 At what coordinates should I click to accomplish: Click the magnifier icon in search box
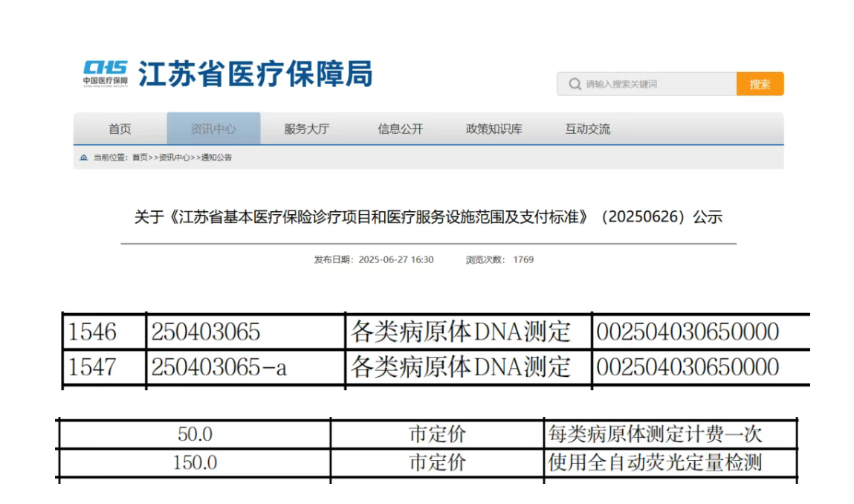click(x=575, y=84)
